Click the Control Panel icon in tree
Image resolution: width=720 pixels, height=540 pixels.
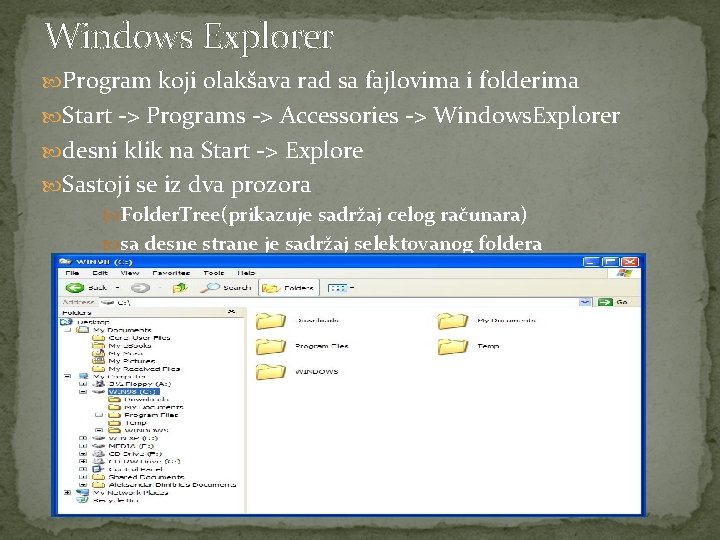[98, 469]
